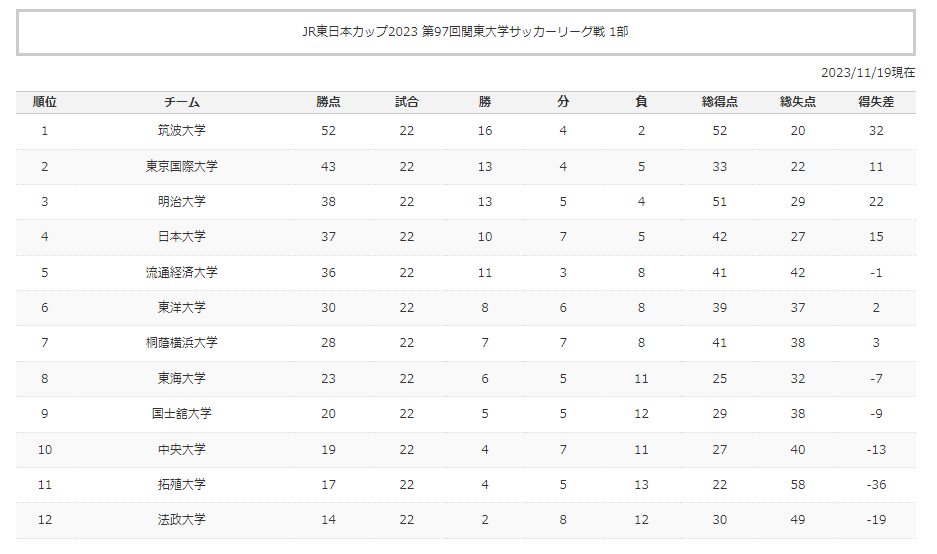Image resolution: width=937 pixels, height=554 pixels.
Task: Select 桐蔭横浜大学 in standings
Action: point(182,342)
